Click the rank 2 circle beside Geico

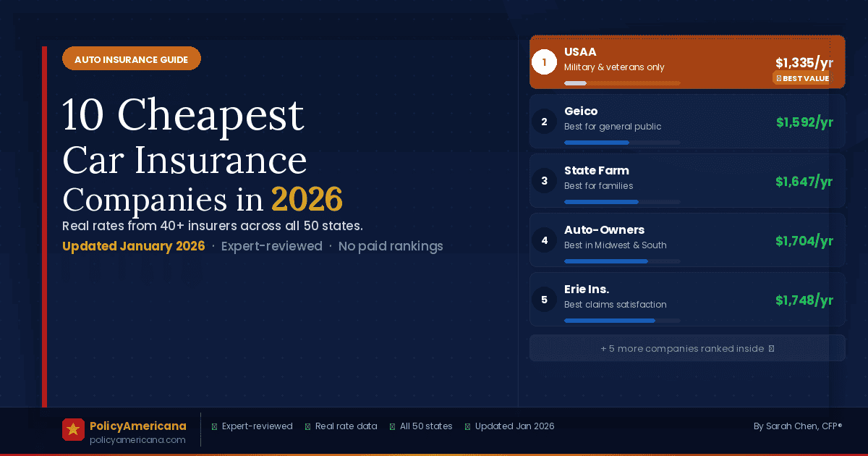tap(544, 122)
